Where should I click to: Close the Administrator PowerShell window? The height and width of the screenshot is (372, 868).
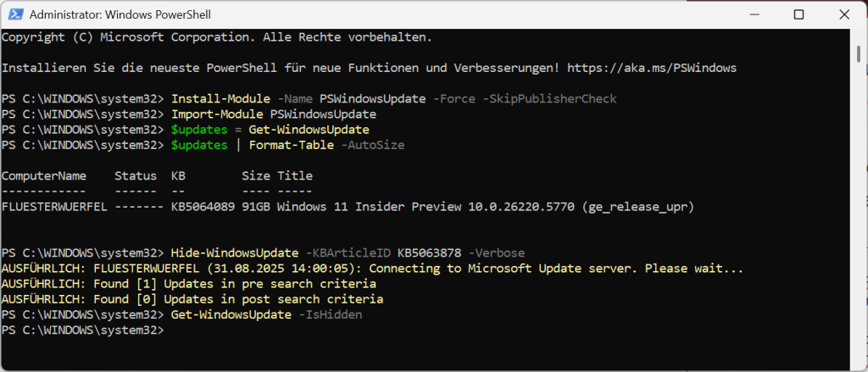coord(843,15)
